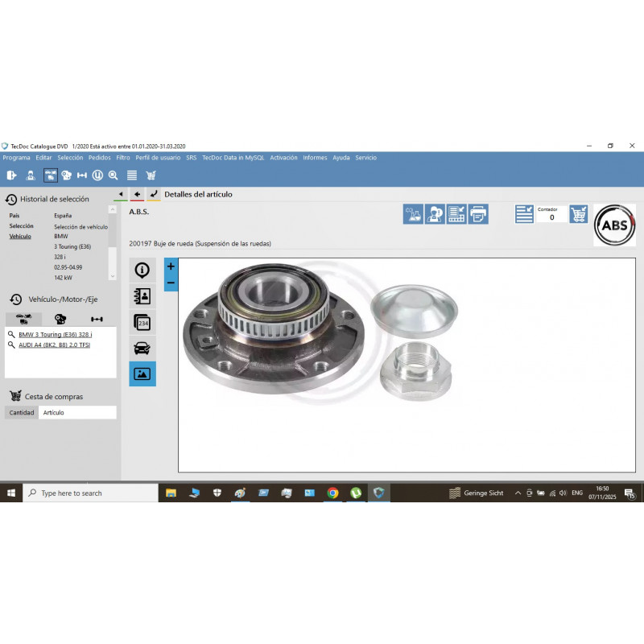644x644 pixels.
Task: Zoom out image with minus button
Action: coord(171,283)
